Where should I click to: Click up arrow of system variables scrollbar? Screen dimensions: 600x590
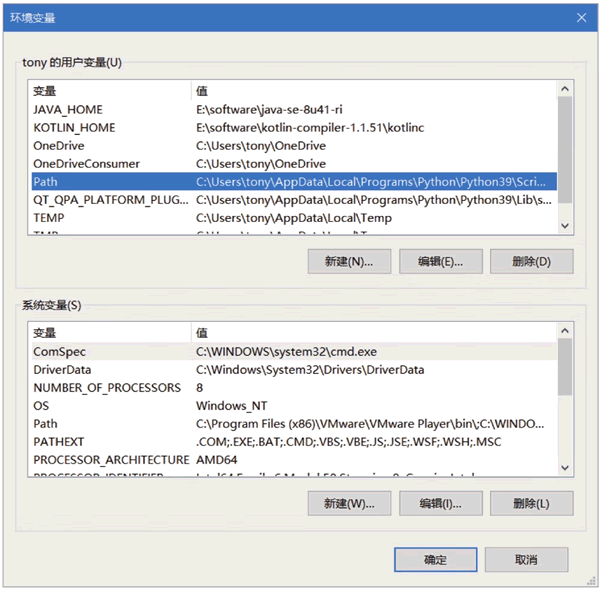point(565,331)
